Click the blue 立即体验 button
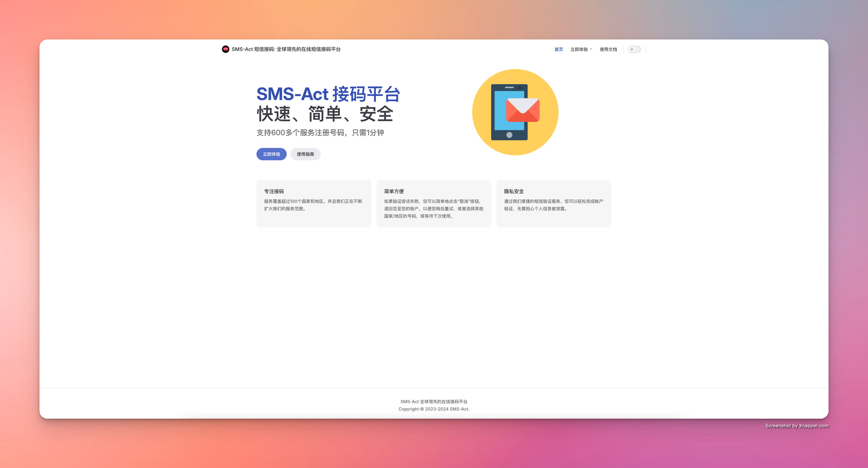The image size is (868, 468). point(272,154)
